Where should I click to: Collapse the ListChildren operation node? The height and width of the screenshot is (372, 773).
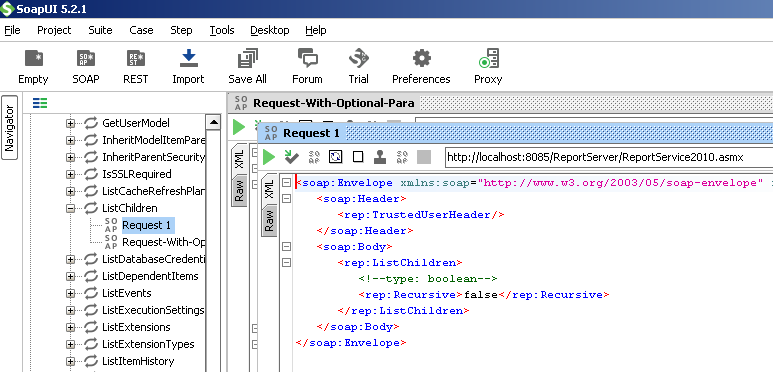click(x=70, y=208)
